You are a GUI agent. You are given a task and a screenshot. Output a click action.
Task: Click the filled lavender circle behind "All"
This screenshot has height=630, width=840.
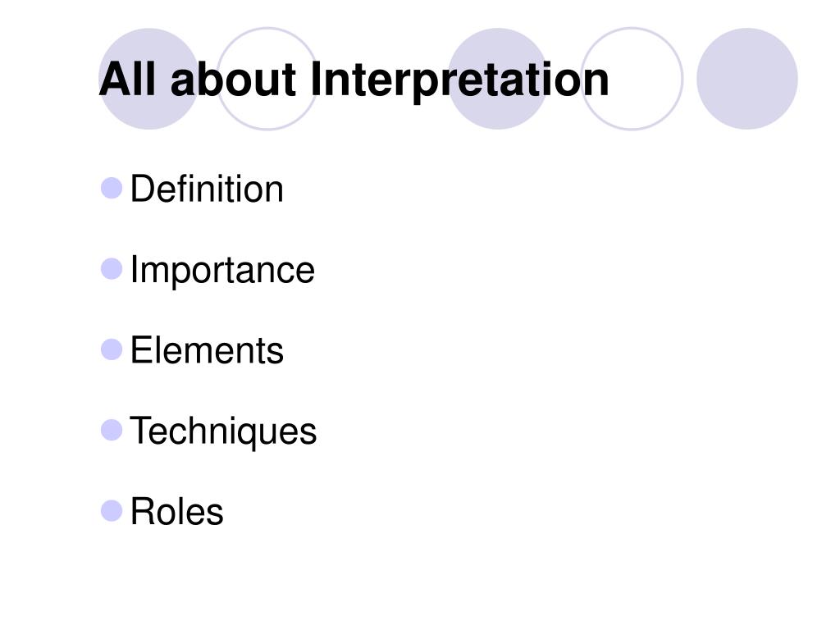149,79
